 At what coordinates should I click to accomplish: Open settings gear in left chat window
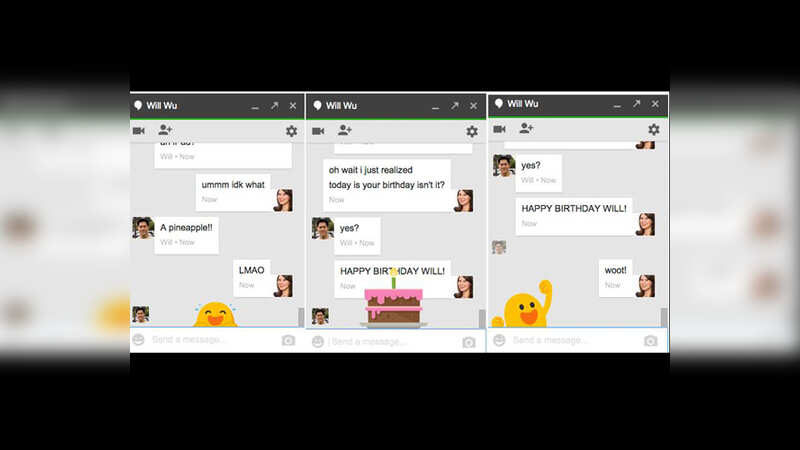click(291, 131)
